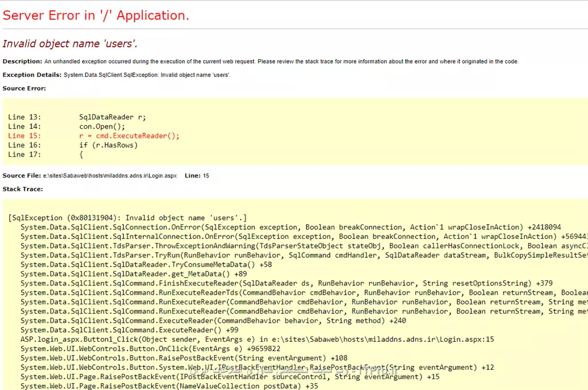This screenshot has width=588, height=390.
Task: Click the 'SqlDataReader.TryConsumeMetaData() +58' line
Action: click(x=146, y=265)
